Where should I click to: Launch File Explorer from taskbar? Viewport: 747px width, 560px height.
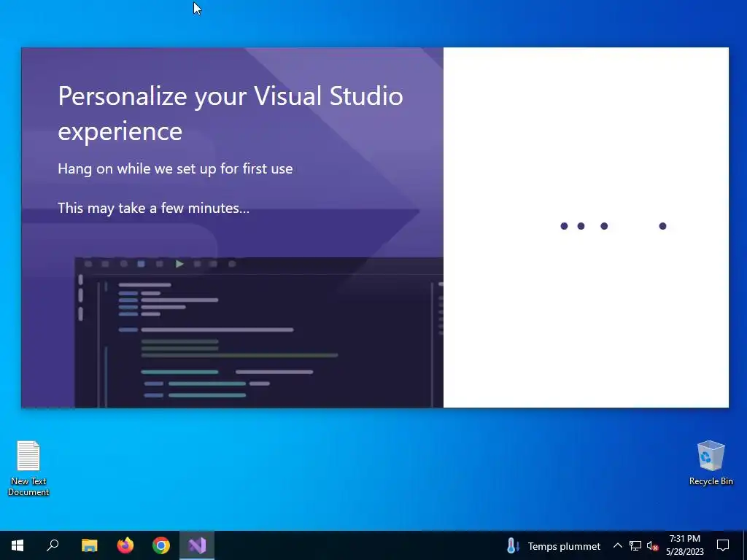(90, 545)
